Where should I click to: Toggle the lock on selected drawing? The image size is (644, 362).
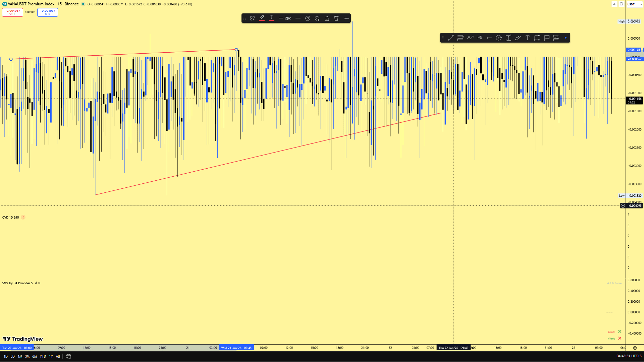(327, 18)
